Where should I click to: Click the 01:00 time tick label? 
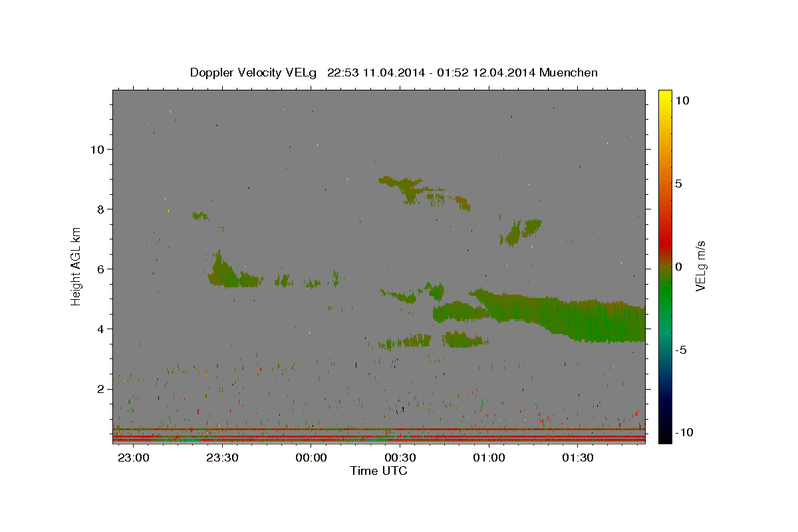[x=489, y=458]
